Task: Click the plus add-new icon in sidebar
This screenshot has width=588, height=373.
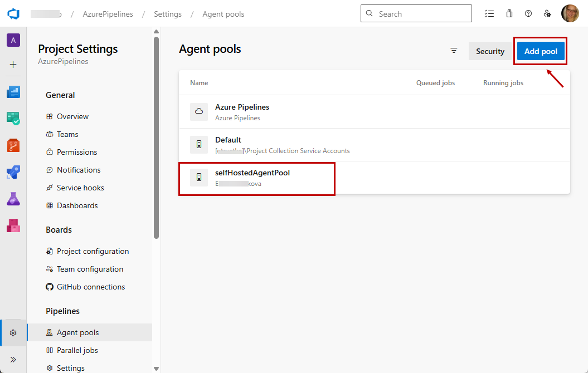Action: pyautogui.click(x=13, y=65)
